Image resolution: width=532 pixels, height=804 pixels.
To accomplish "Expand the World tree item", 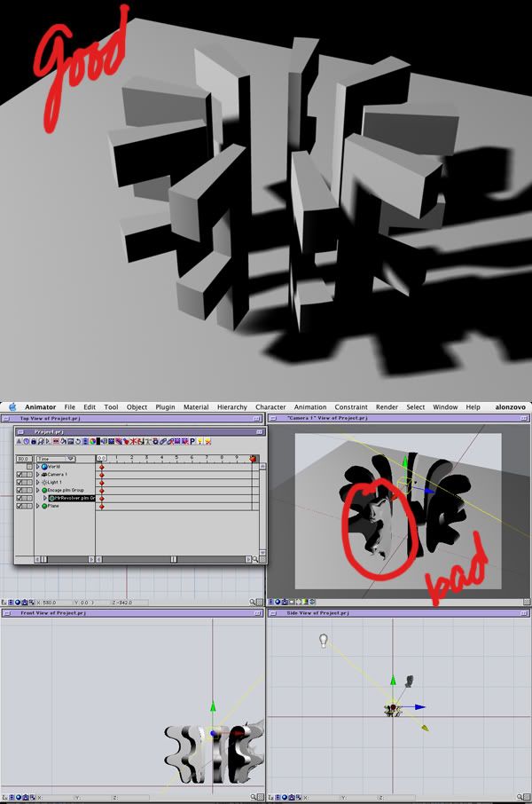I will 37,467.
